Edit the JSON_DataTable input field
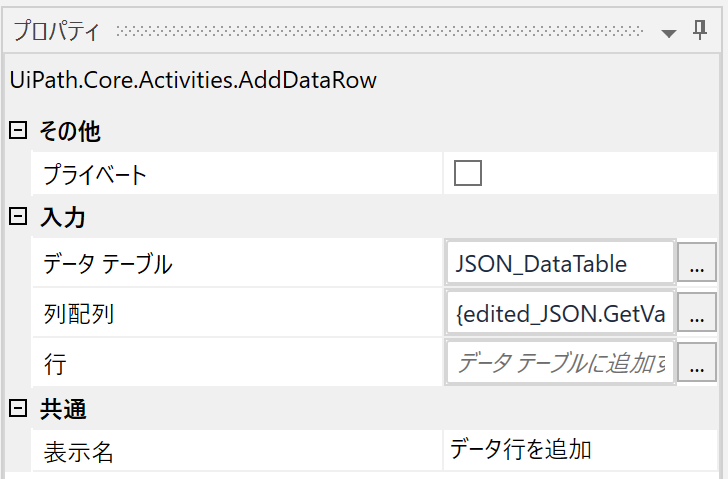The width and height of the screenshot is (728, 479). pos(560,262)
